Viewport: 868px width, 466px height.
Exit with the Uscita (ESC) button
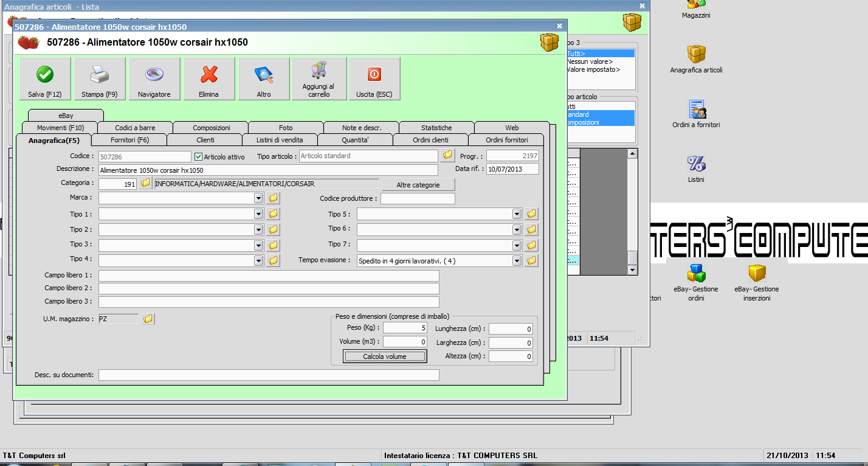point(374,79)
